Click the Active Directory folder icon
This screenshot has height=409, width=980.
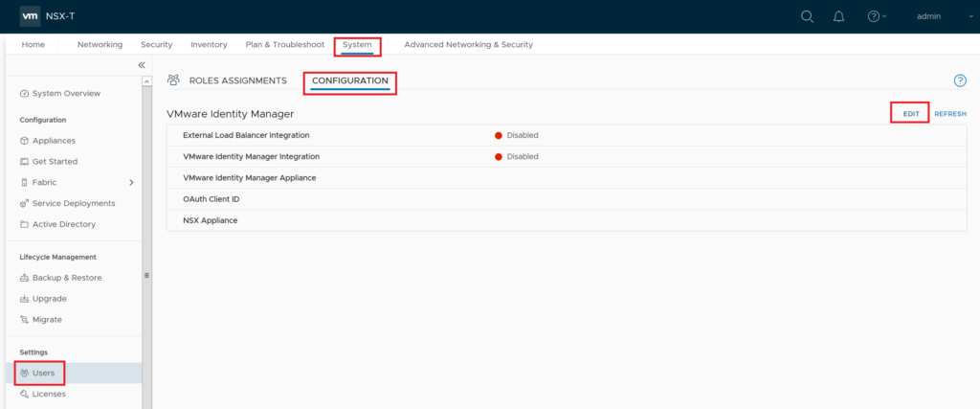click(x=24, y=224)
